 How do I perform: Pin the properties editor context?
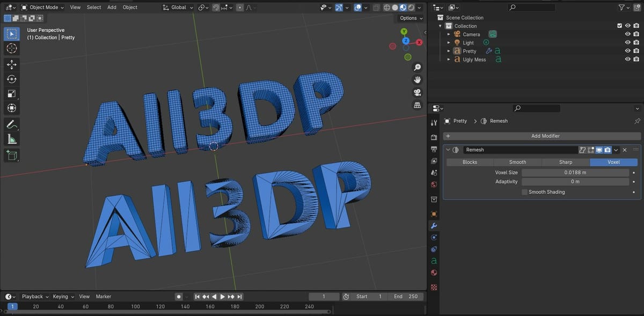coord(637,121)
